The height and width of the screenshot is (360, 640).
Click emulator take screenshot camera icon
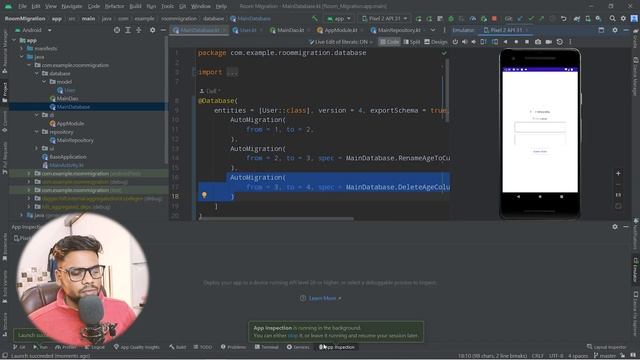pos(538,42)
